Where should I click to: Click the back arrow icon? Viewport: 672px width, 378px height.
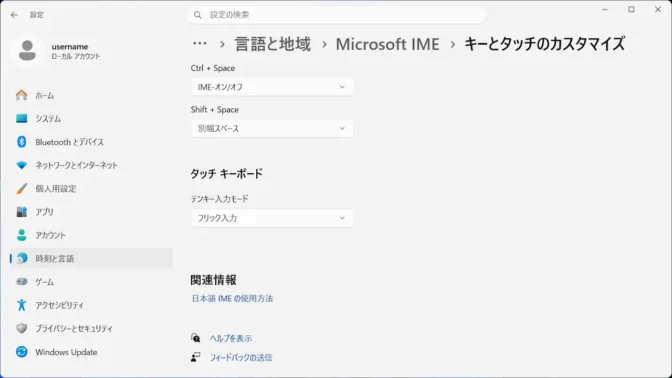tap(15, 15)
